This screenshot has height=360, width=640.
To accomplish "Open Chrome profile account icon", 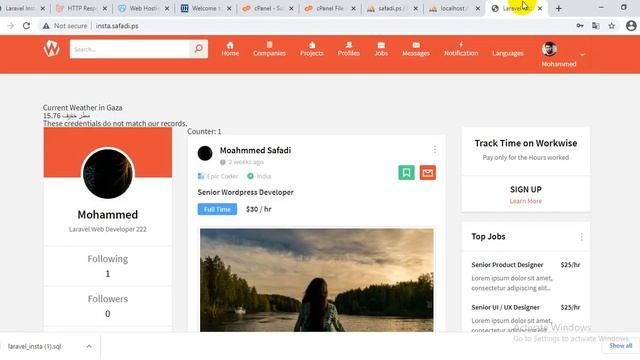I will pyautogui.click(x=631, y=26).
